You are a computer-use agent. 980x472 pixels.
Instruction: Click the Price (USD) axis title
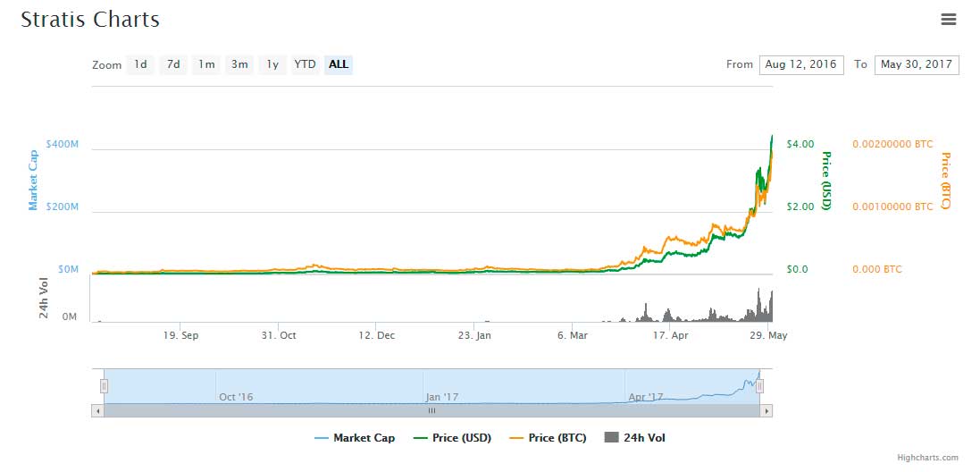tap(827, 180)
